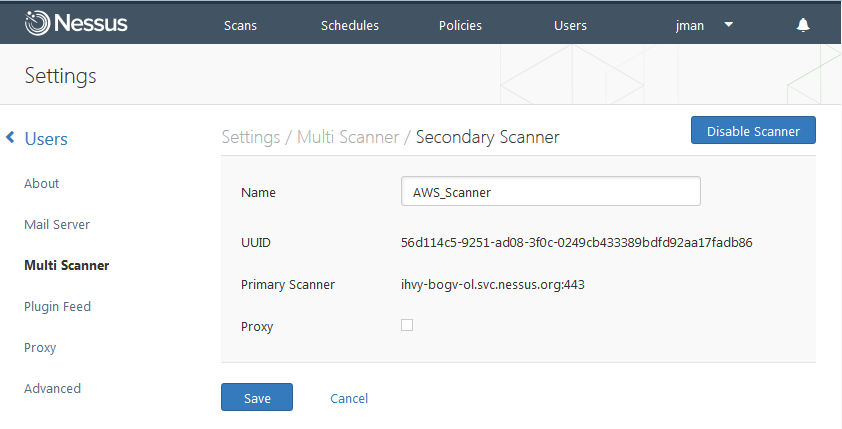The width and height of the screenshot is (842, 429).
Task: Open the About settings page
Action: pos(41,184)
